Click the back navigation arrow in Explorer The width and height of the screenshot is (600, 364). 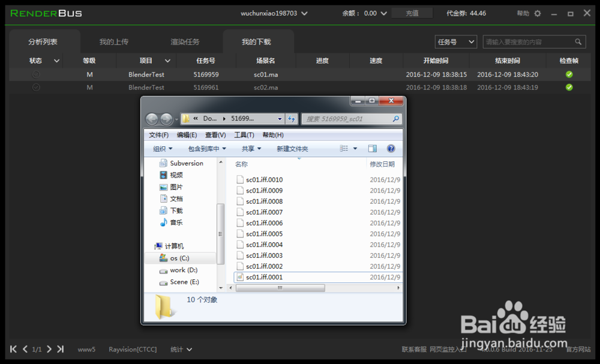tap(152, 118)
